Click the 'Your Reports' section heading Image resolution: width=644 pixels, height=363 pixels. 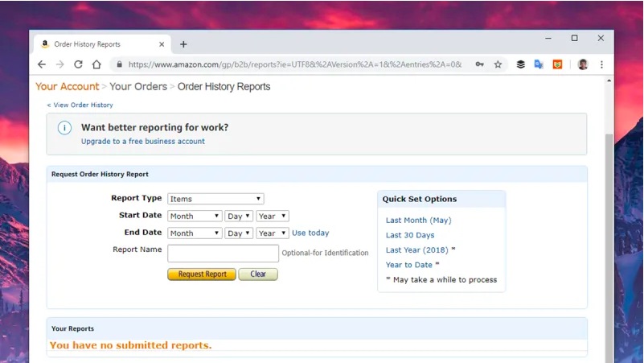click(x=72, y=329)
